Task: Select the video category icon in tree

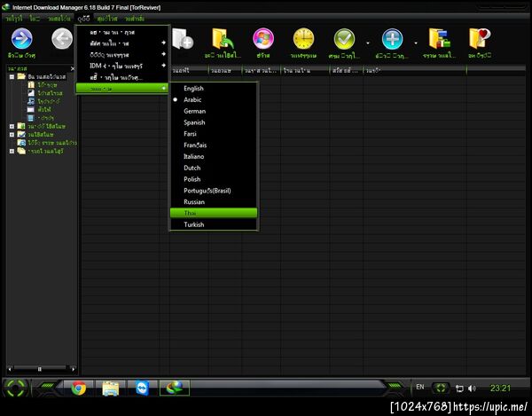Action: coord(31,118)
